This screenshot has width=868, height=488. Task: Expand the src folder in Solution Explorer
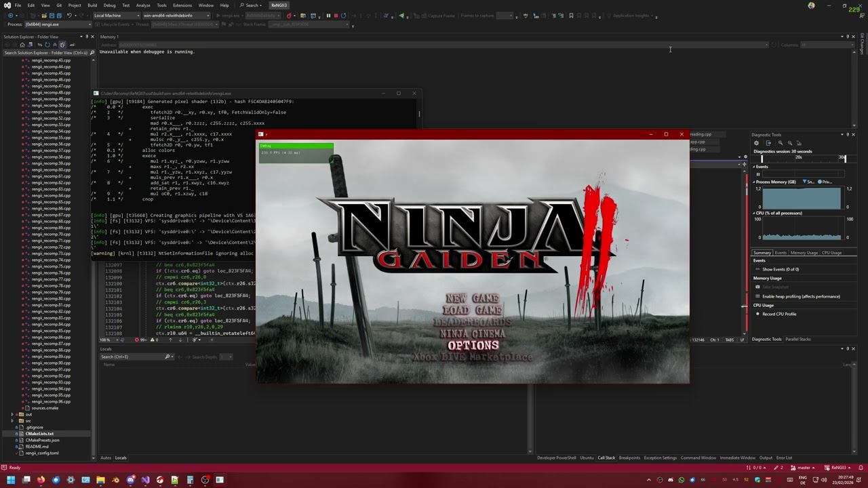coord(12,421)
